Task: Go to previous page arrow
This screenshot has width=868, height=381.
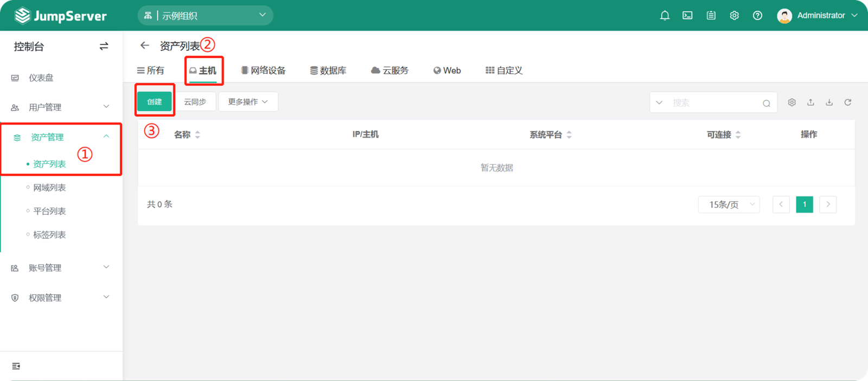Action: pyautogui.click(x=781, y=204)
